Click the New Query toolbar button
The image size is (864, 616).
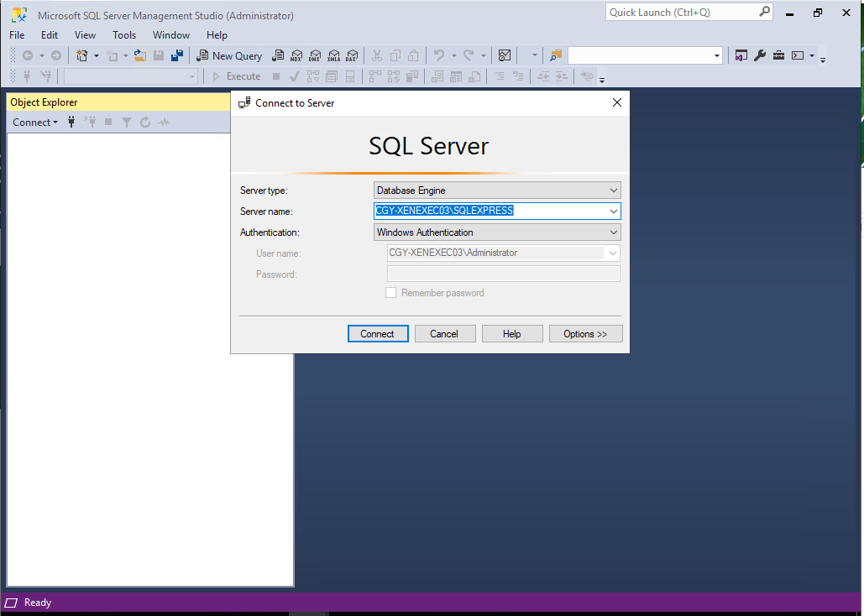(229, 55)
